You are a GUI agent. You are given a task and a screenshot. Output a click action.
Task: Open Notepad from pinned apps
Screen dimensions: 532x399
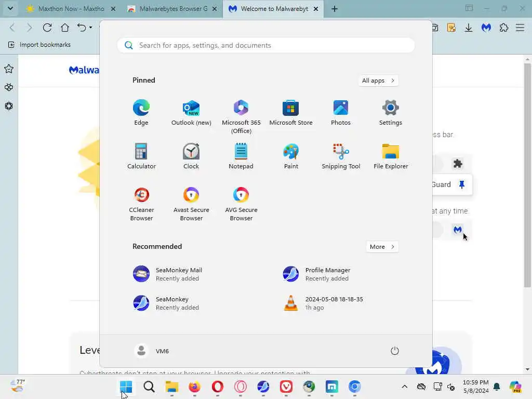(x=241, y=156)
